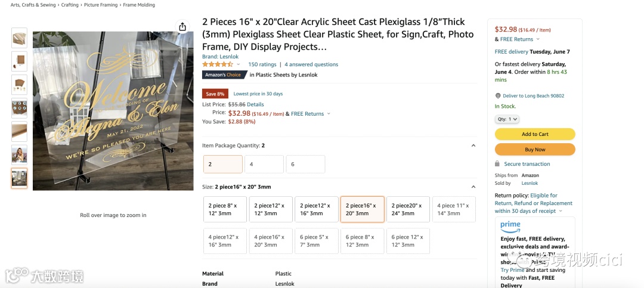Select package quantity 6 option
The image size is (644, 288).
pos(305,164)
